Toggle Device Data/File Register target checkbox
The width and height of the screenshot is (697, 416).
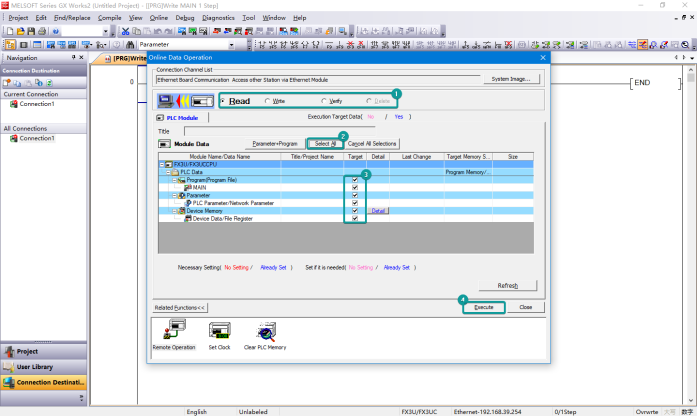(x=355, y=219)
